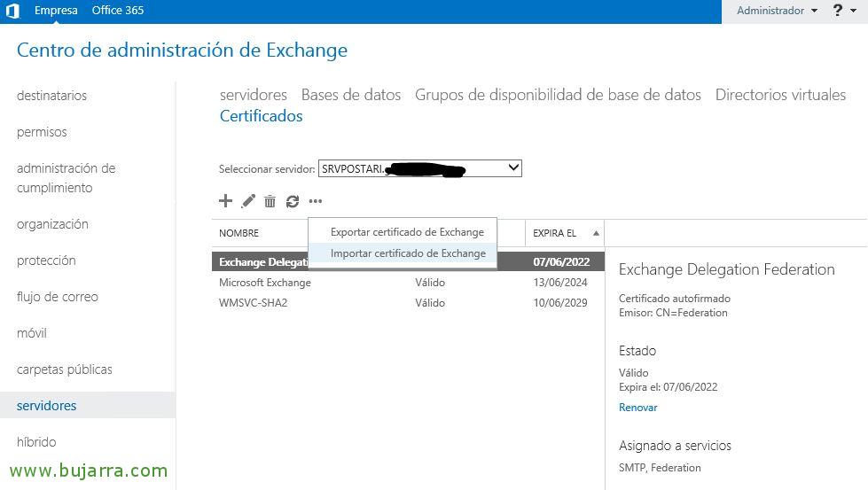The image size is (868, 490).
Task: Select the Microsoft Exchange certificate row
Action: (x=265, y=283)
